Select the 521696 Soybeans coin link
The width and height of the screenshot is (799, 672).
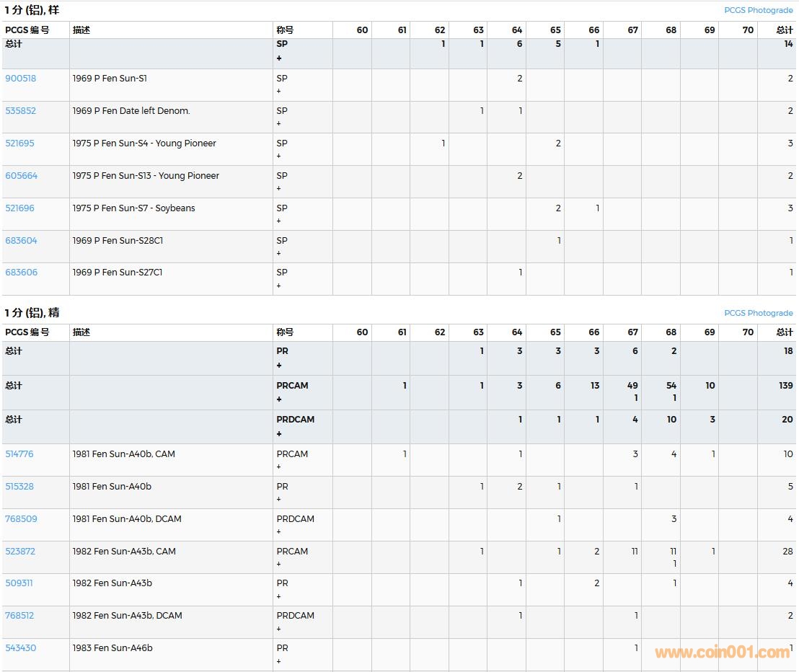(19, 208)
